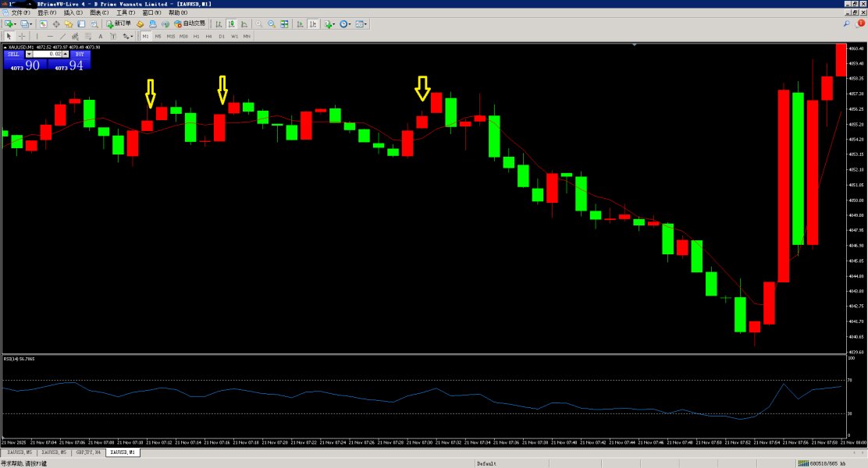Viewport: 868px width, 468px height.
Task: Open the MetaEditor yellow book icon
Action: 140,24
